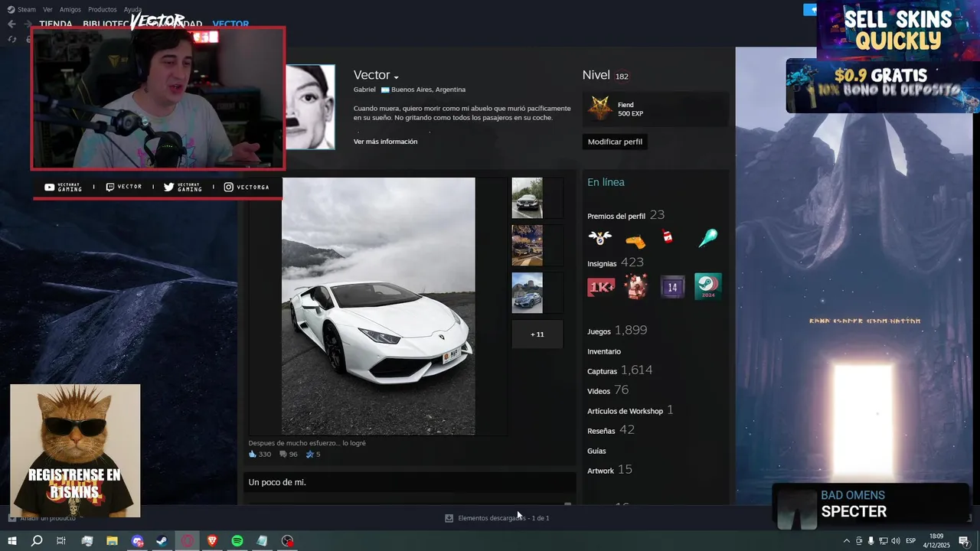Open the Insignias 423 list
The image size is (980, 551).
pyautogui.click(x=616, y=262)
